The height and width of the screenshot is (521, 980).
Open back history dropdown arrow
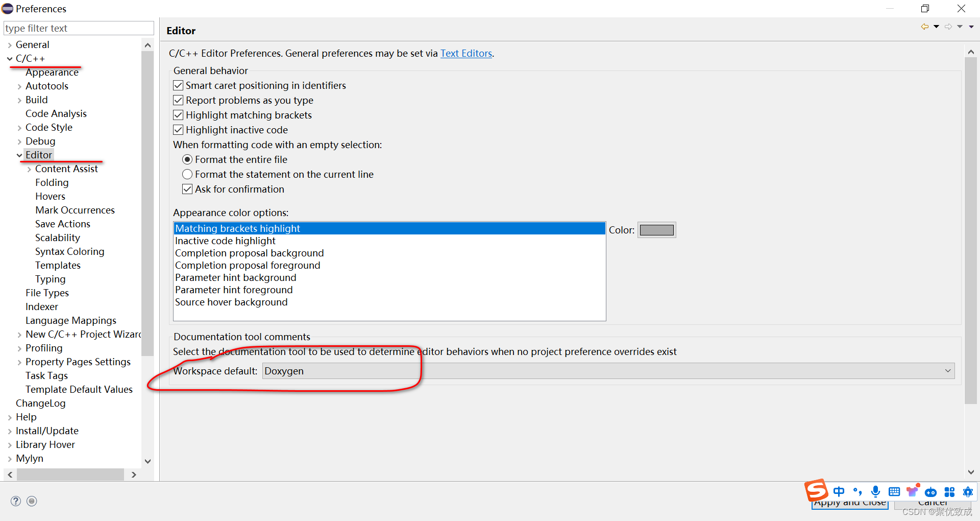(x=936, y=27)
